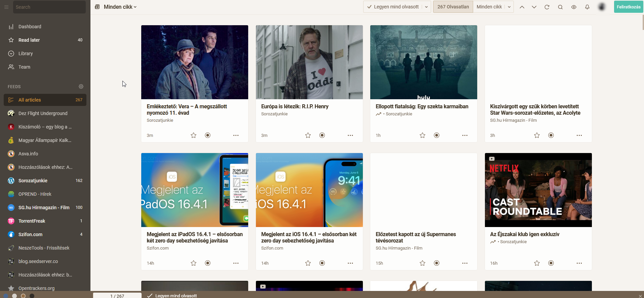Select All articles feed
The height and width of the screenshot is (298, 644).
coord(45,100)
